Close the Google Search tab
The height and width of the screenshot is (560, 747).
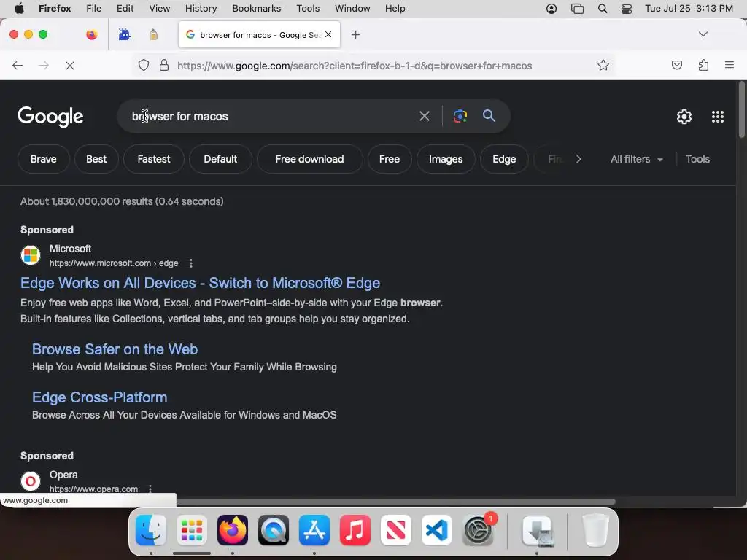328,34
